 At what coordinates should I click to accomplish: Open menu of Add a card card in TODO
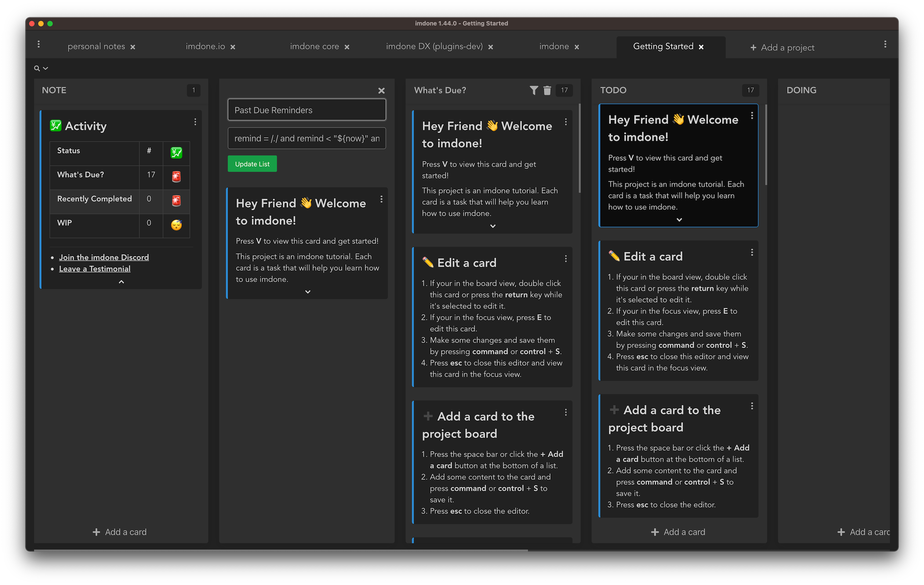click(752, 406)
